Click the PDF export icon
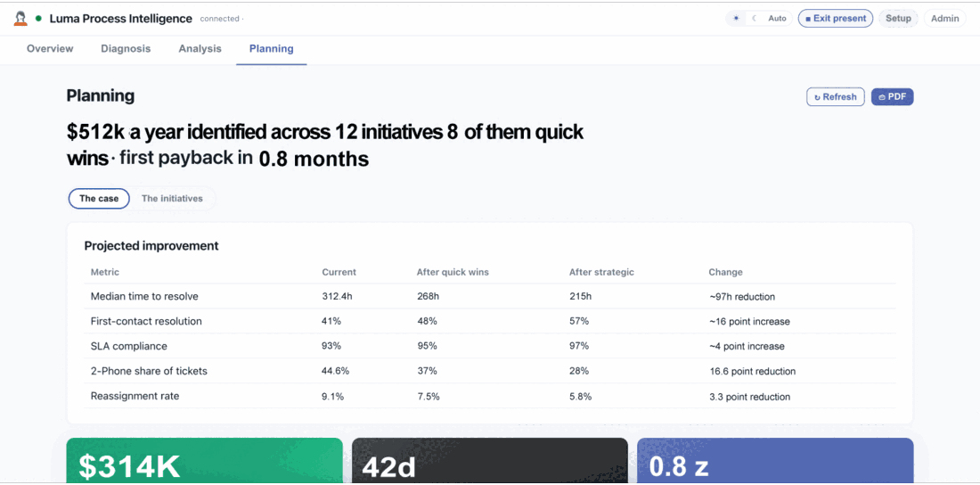 pos(882,98)
